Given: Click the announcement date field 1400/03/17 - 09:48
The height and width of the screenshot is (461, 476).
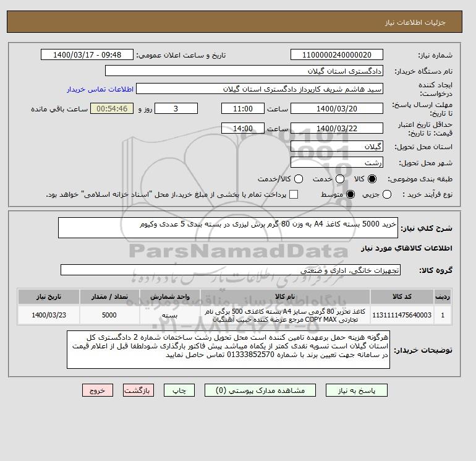Looking at the screenshot, I should pos(87,54).
